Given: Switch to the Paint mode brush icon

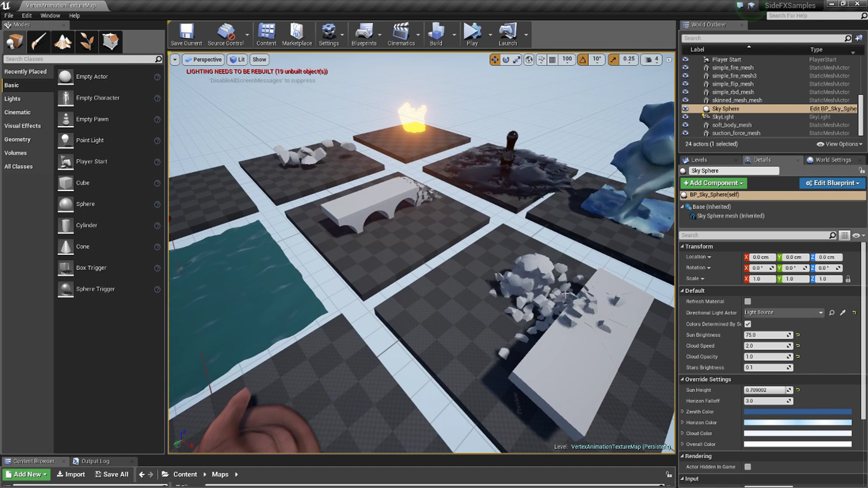Looking at the screenshot, I should click(x=39, y=42).
